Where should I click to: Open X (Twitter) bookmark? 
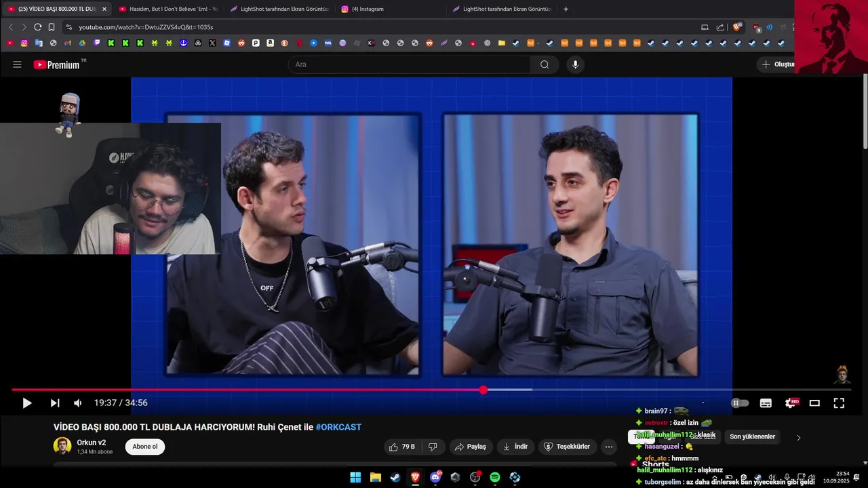[212, 43]
